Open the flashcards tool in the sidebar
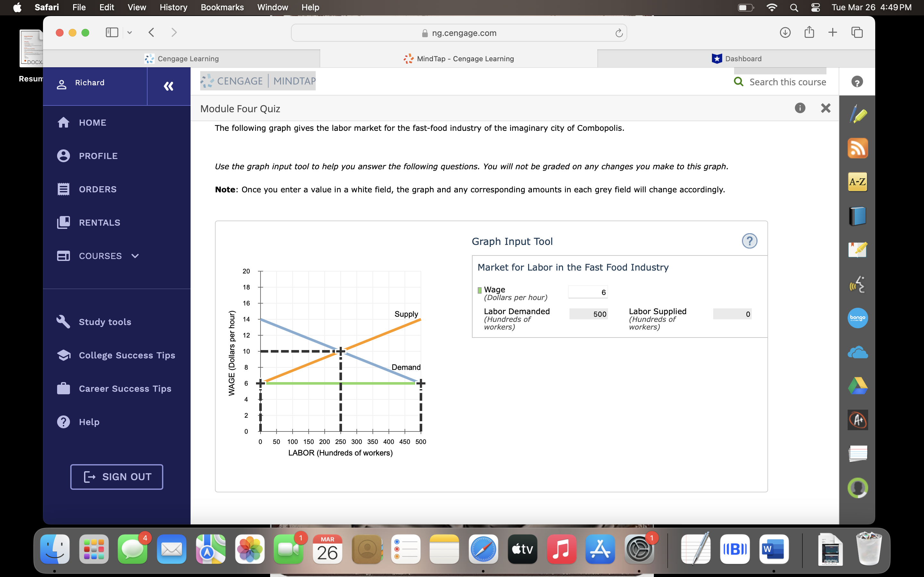 point(858,454)
